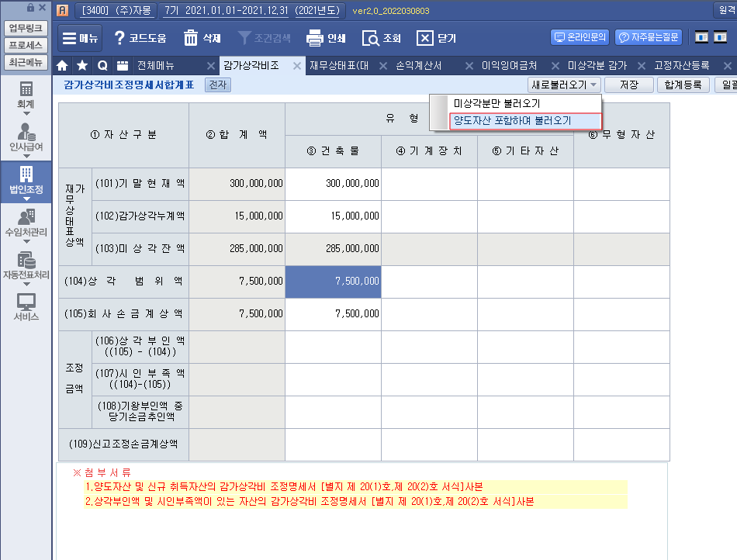This screenshot has height=560, width=737.
Task: Open the 수임처관리 client management module
Action: (26, 222)
